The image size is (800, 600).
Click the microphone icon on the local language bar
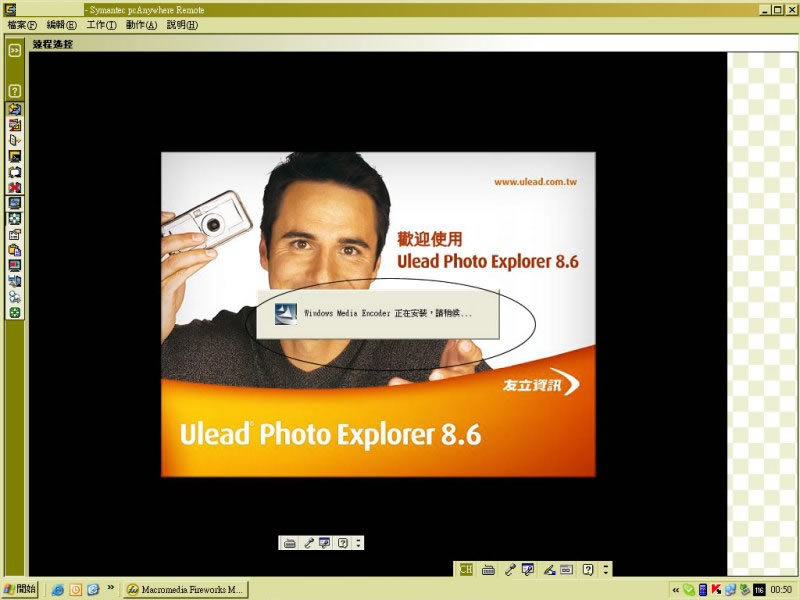(509, 570)
